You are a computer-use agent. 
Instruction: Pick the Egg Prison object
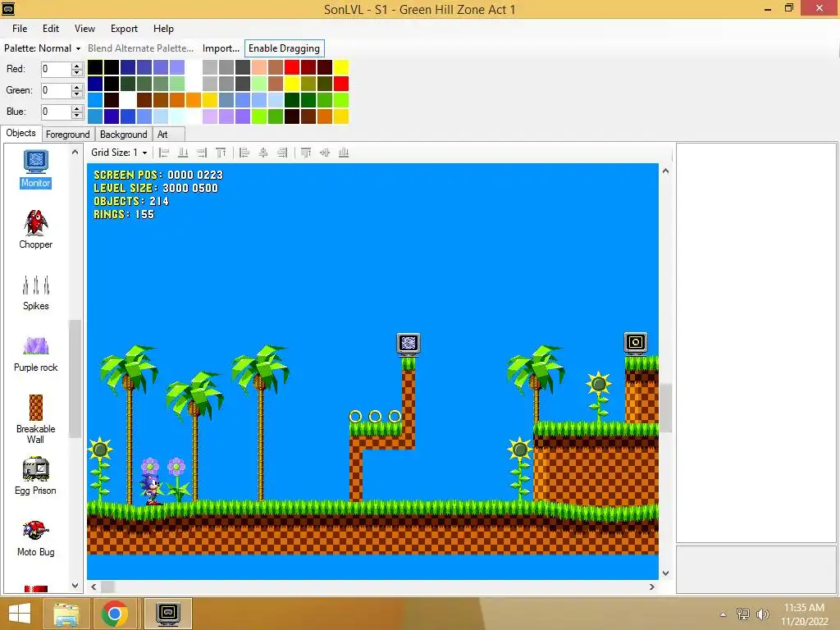35,477
